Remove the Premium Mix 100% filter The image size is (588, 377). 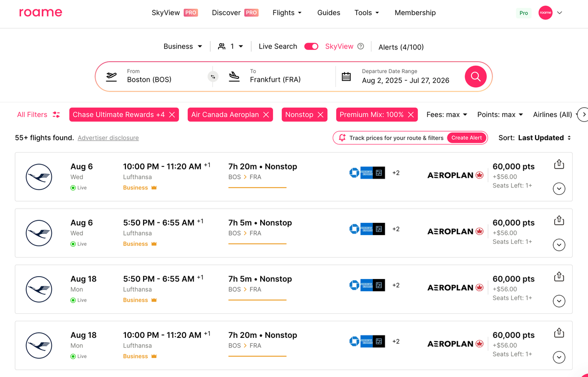pyautogui.click(x=411, y=115)
